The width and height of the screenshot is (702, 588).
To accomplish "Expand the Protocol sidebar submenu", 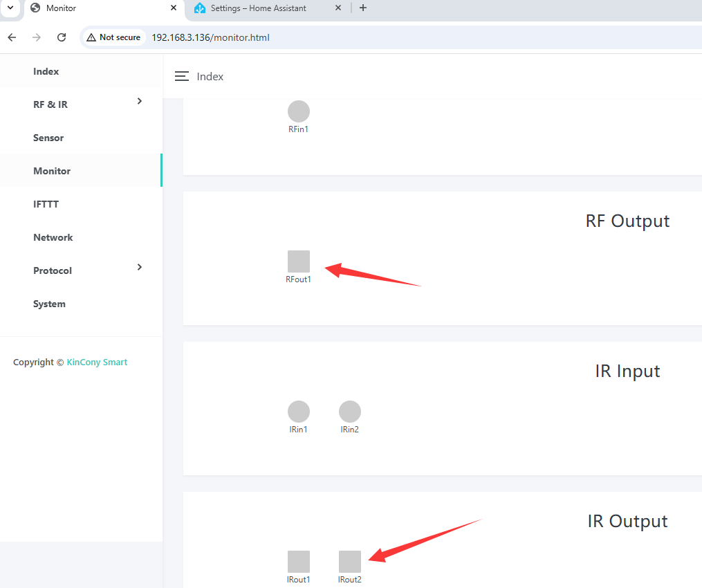I will [139, 268].
